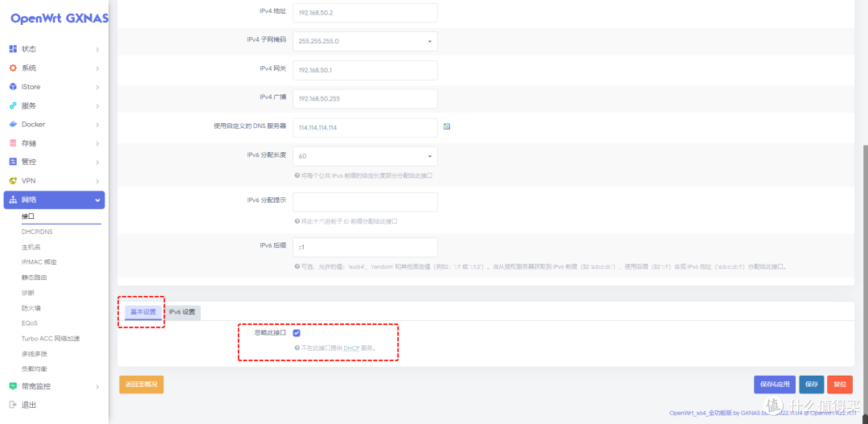Open the DHCP/DNS submenu item

(37, 232)
